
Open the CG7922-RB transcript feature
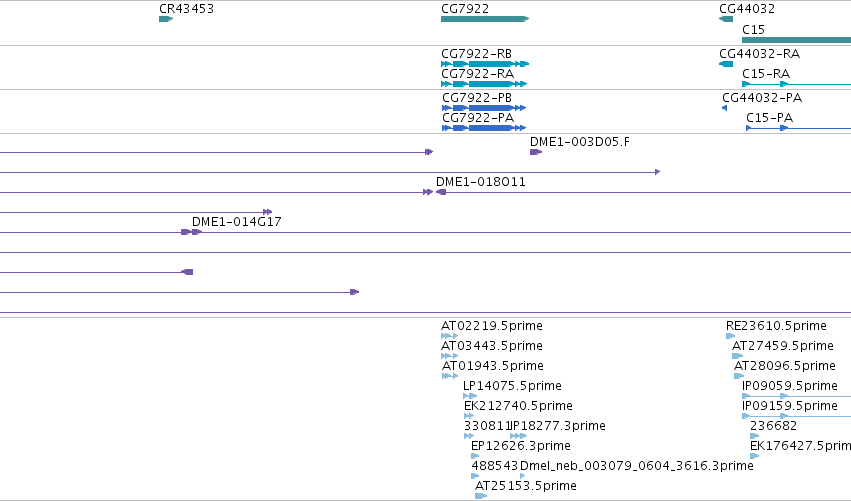click(485, 64)
